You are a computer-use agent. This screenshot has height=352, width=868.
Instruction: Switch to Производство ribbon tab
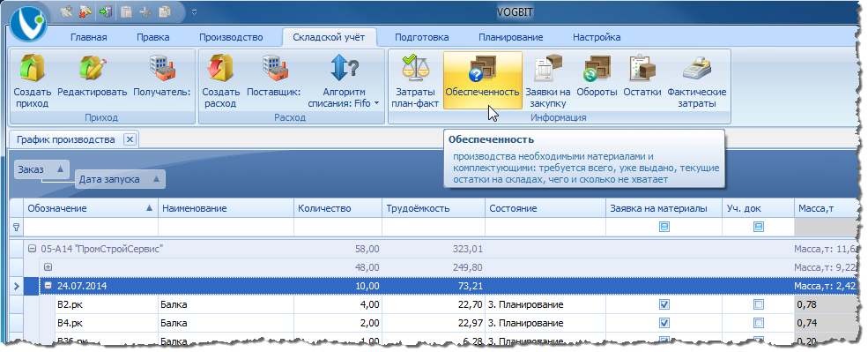click(x=231, y=38)
